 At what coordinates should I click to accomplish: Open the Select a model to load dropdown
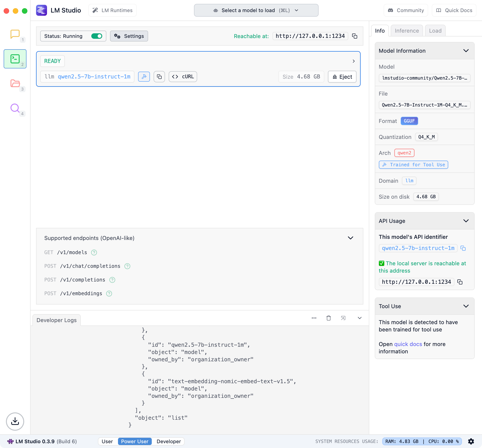256,10
